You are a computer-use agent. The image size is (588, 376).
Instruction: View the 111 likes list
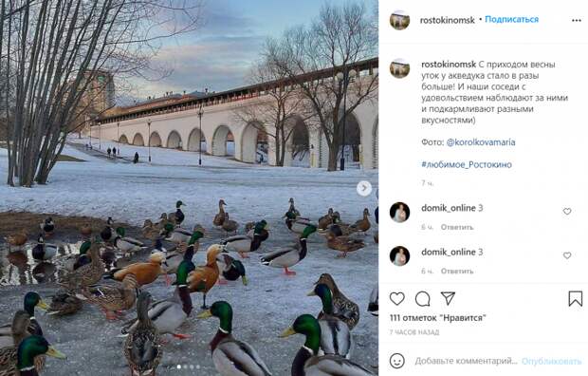pos(437,318)
